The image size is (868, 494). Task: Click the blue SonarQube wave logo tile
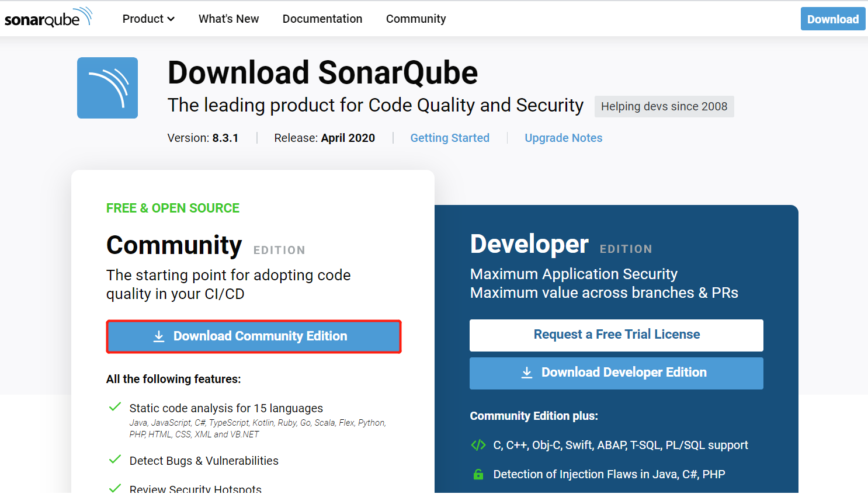coord(107,88)
